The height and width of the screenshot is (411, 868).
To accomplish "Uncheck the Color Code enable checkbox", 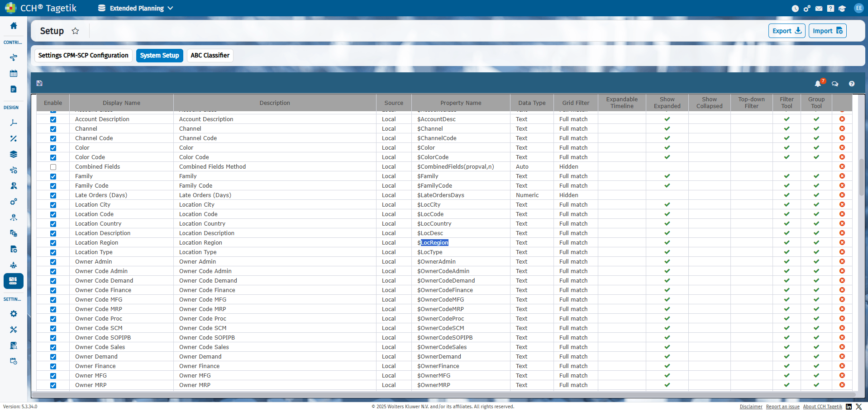I will click(53, 157).
